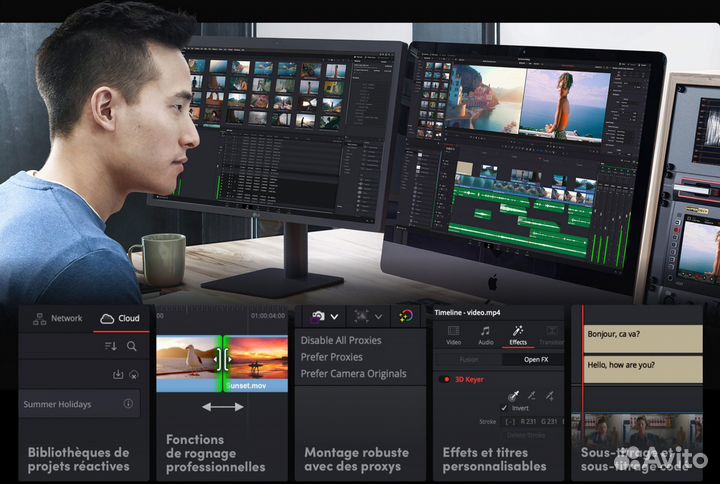Open info for Summer Holidays project
This screenshot has width=720, height=484.
pyautogui.click(x=128, y=404)
